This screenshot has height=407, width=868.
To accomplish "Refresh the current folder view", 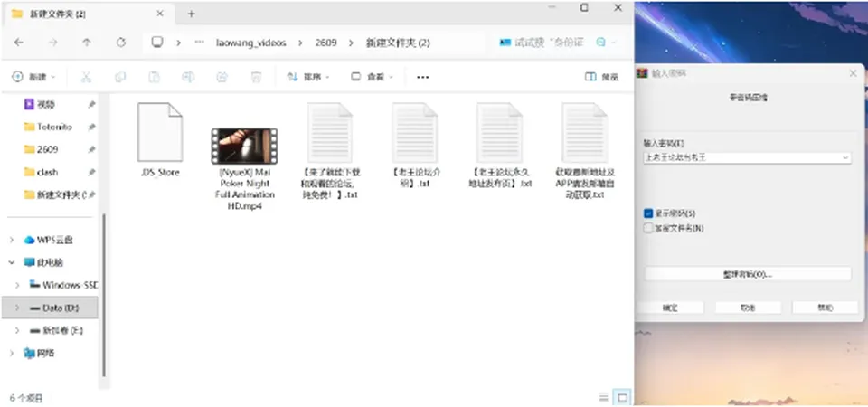I will tap(120, 43).
